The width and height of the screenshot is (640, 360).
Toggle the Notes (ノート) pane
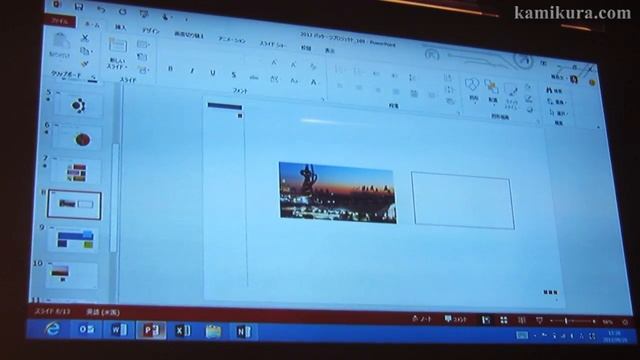(422, 319)
